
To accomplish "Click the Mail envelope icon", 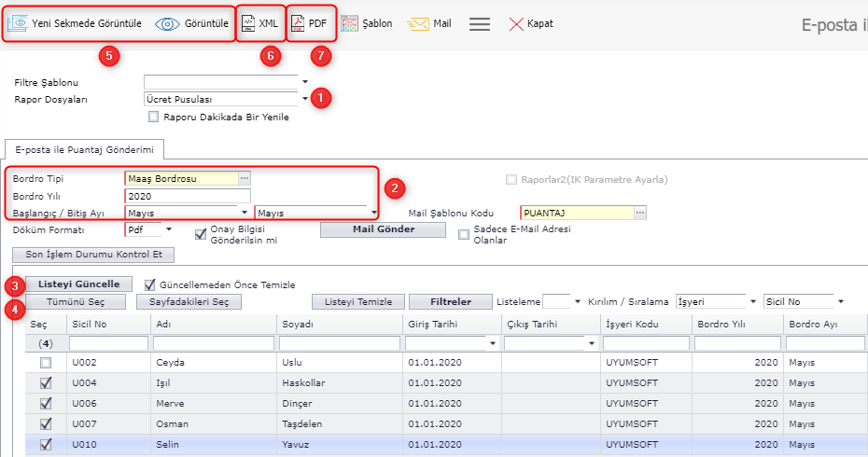I will pos(418,24).
